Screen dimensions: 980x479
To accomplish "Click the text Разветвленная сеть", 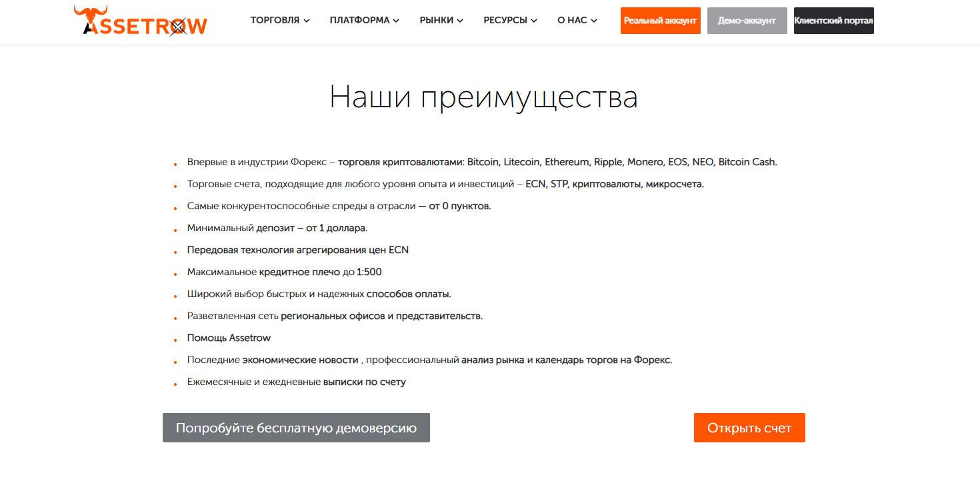I will (233, 316).
